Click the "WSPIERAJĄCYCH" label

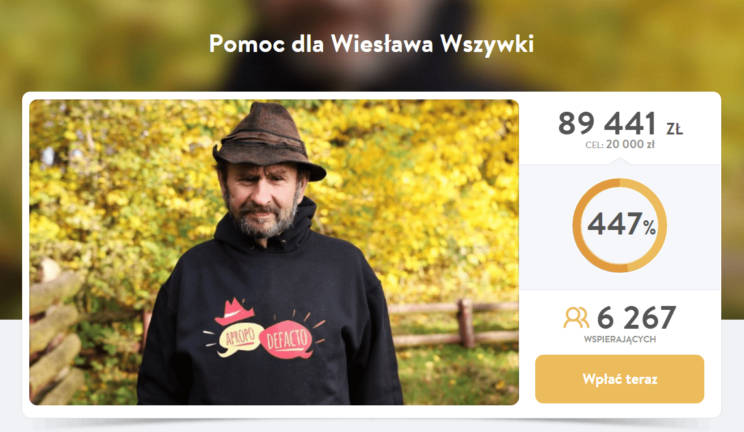click(x=620, y=339)
